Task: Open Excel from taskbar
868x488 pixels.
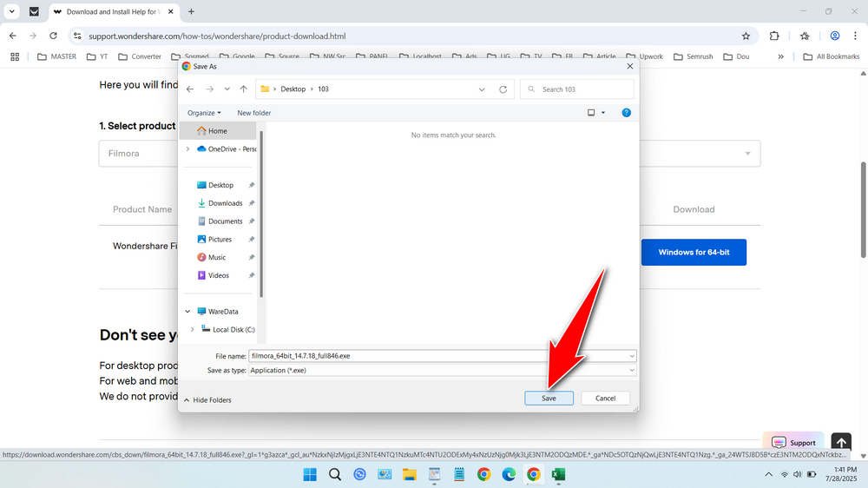Action: pyautogui.click(x=558, y=475)
